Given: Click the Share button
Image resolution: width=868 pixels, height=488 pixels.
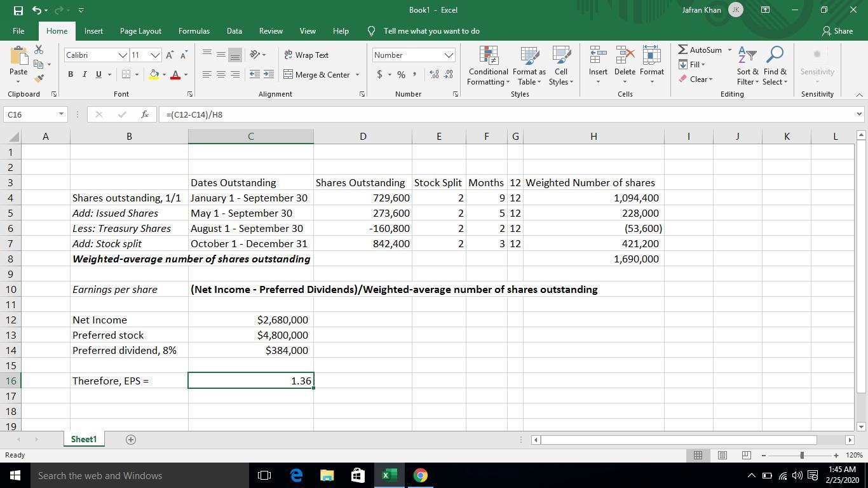Looking at the screenshot, I should pyautogui.click(x=837, y=31).
